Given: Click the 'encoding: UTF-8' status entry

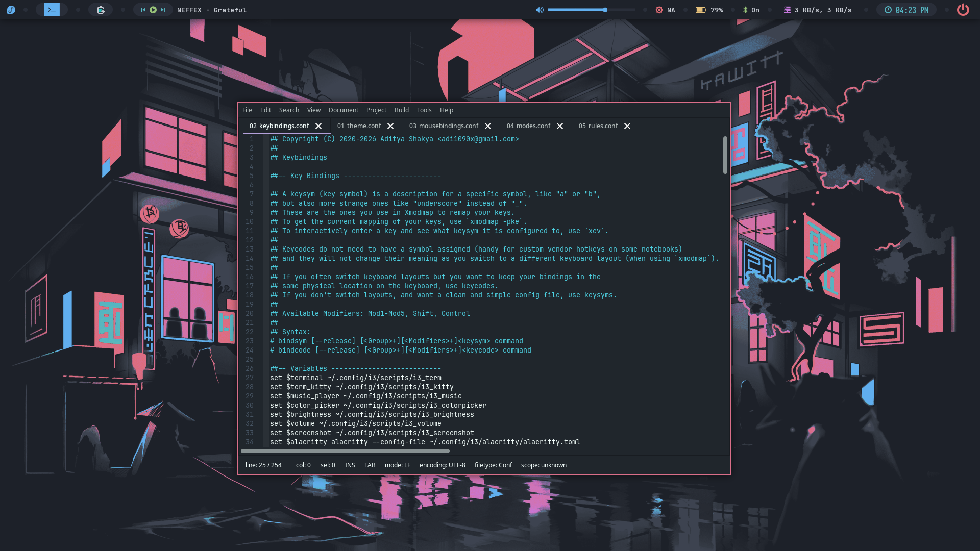Looking at the screenshot, I should click(x=442, y=465).
